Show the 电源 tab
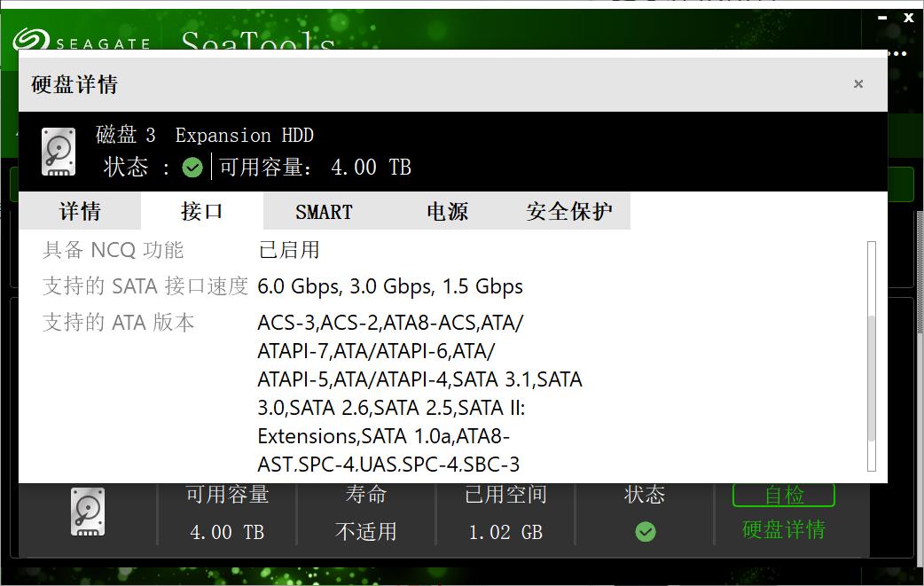Image resolution: width=924 pixels, height=586 pixels. pos(447,212)
